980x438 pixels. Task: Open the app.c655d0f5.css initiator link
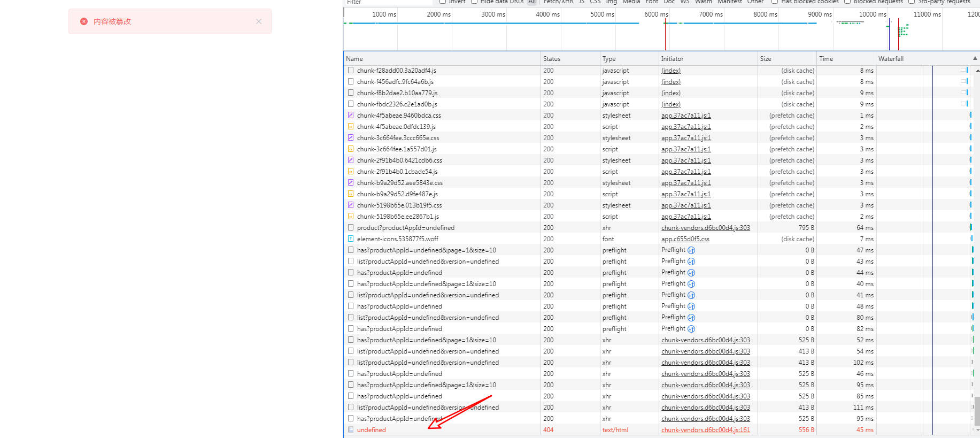(x=685, y=239)
